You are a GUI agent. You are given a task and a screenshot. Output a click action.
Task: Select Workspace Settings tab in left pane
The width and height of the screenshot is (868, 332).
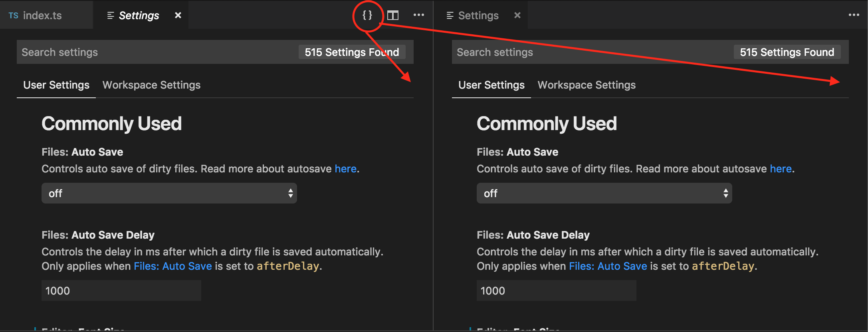click(152, 85)
